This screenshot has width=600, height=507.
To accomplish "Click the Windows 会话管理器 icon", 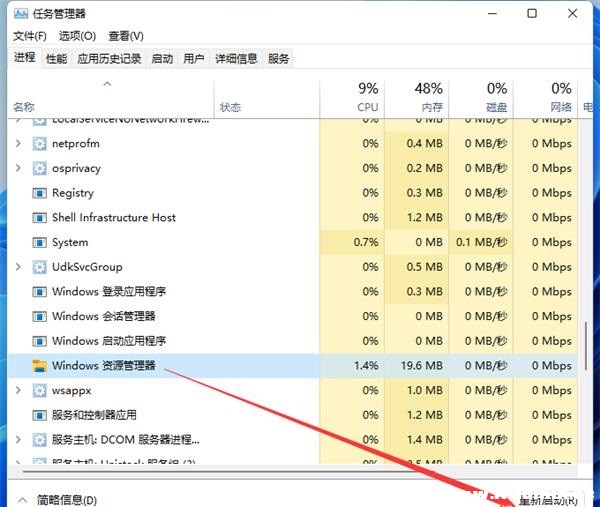I will pos(39,316).
